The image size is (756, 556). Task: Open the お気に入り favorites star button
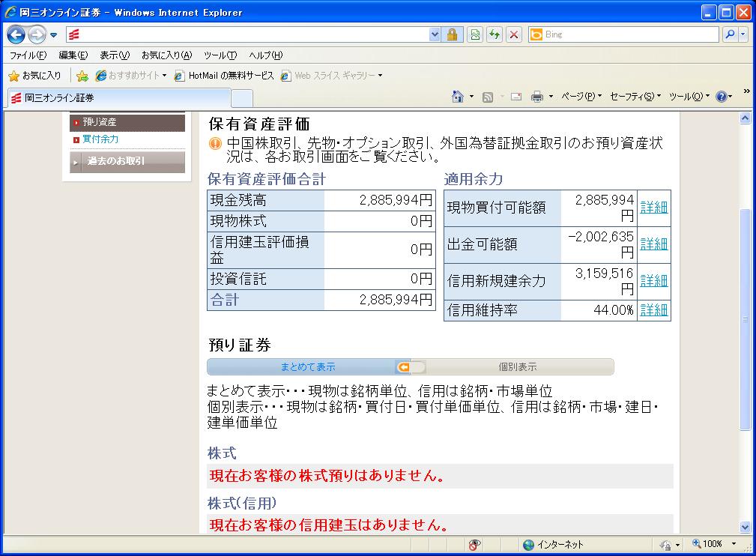click(34, 76)
